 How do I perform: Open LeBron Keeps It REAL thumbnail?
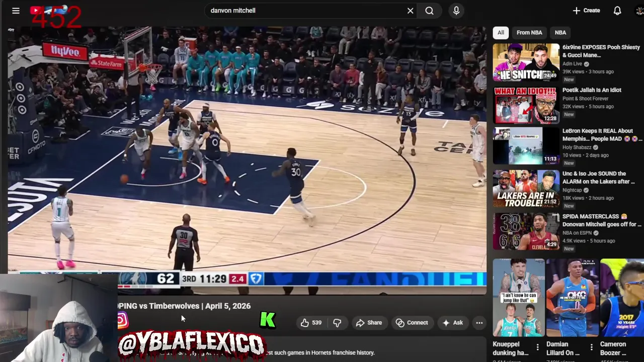526,146
